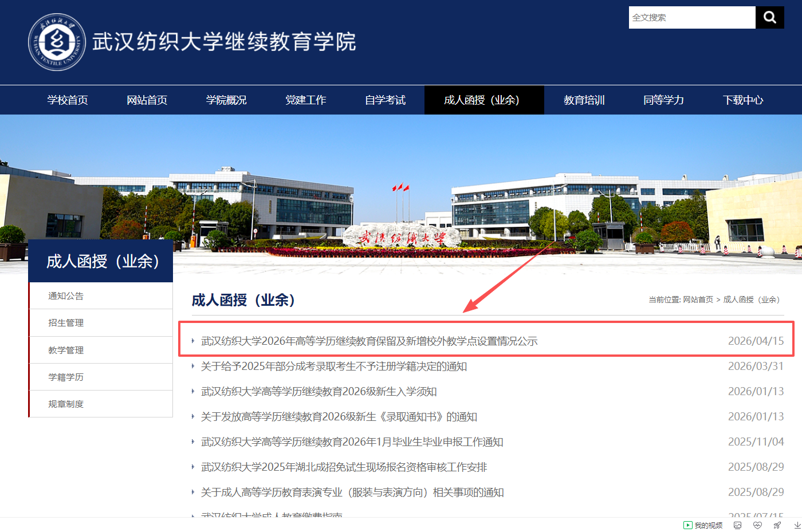Screen dimensions: 802x532
Task: Click the 网站首页 breadcrumb link
Action: tap(698, 300)
